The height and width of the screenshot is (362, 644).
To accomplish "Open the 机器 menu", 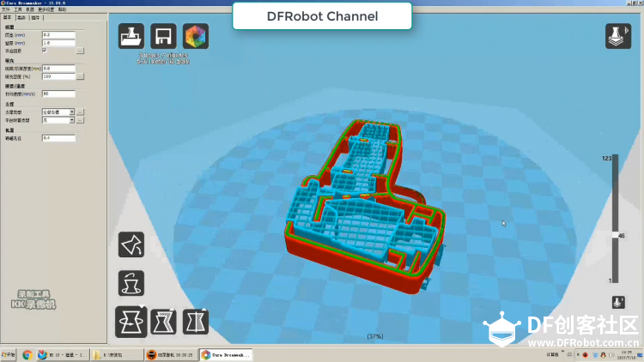I will [29, 9].
